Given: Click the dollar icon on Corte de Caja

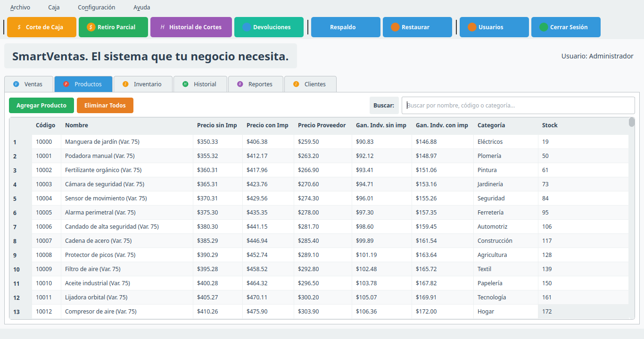Looking at the screenshot, I should pyautogui.click(x=19, y=27).
